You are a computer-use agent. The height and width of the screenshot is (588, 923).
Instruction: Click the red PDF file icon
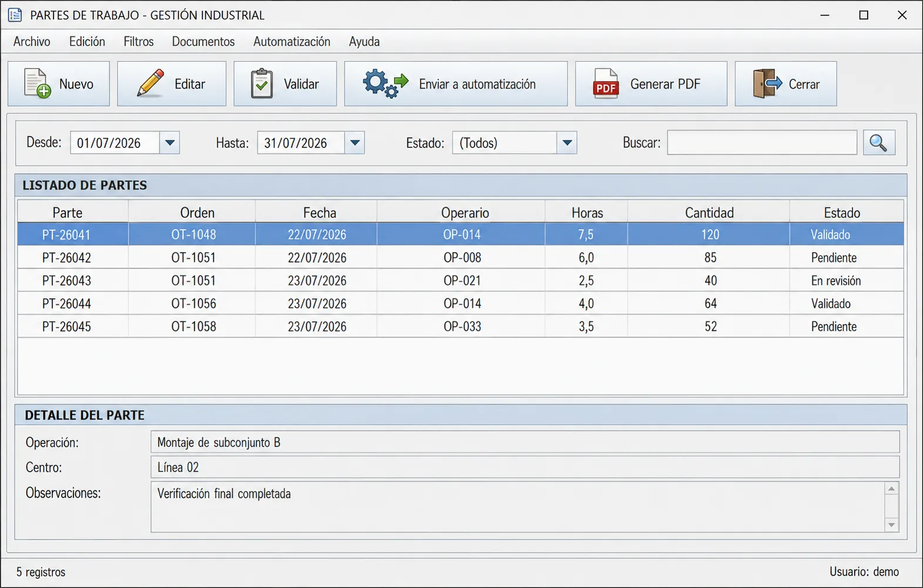[606, 83]
